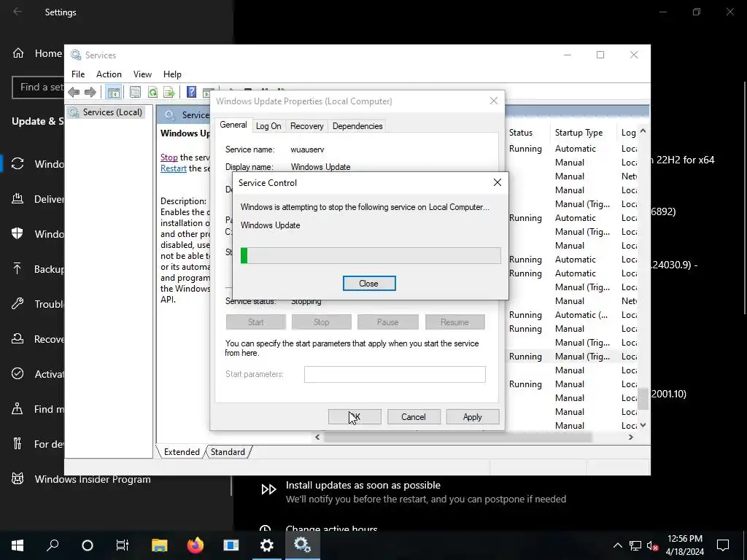This screenshot has height=560, width=747.
Task: Select the General tab in properties
Action: (x=233, y=125)
